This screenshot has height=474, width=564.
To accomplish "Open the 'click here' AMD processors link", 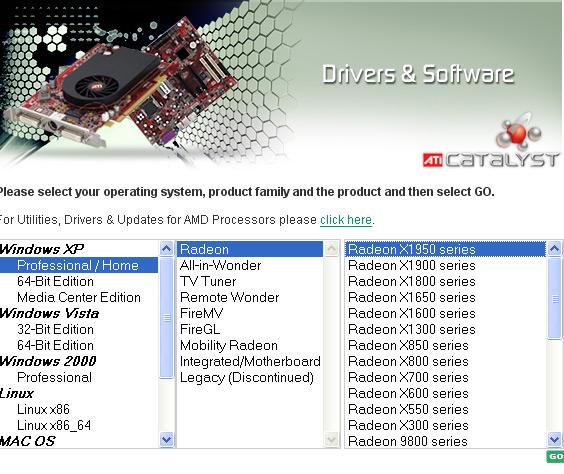I will coord(346,219).
